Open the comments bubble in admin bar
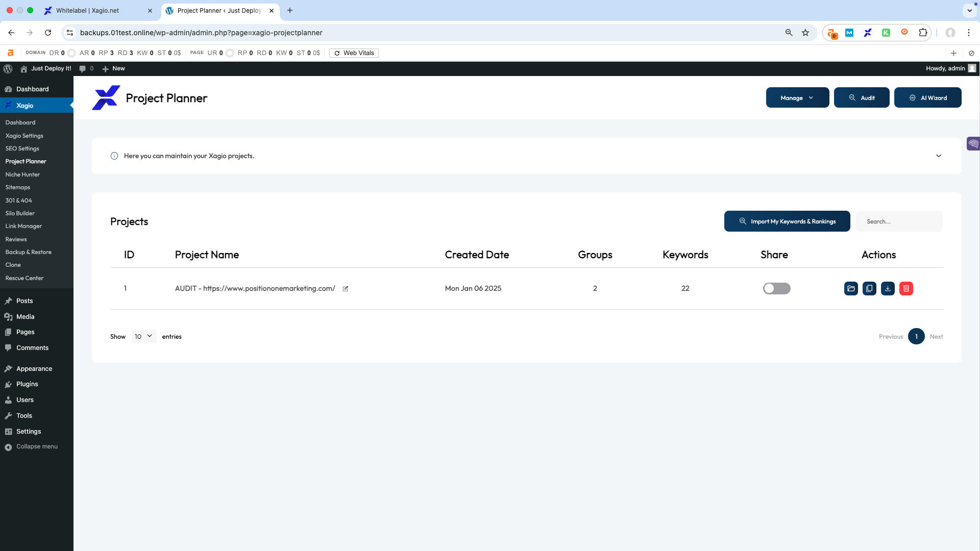The width and height of the screenshot is (980, 551). (86, 68)
